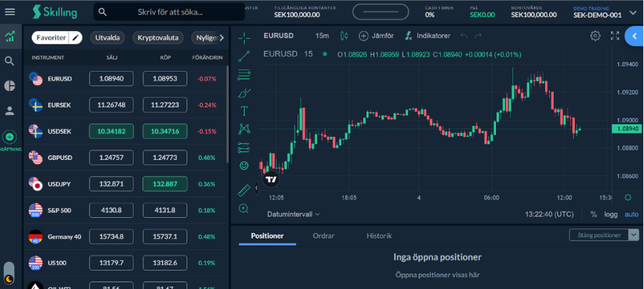Expand the SEK-DEMO-001 account dropdown
This screenshot has height=289, width=644.
click(633, 13)
